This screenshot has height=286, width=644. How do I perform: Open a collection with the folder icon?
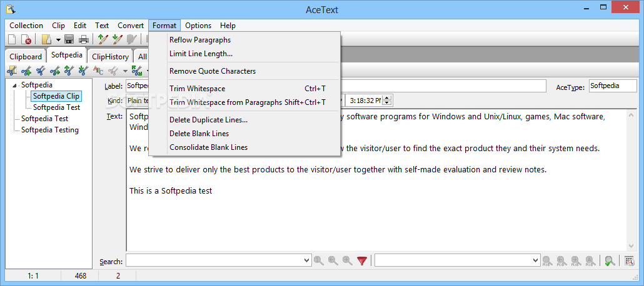click(47, 39)
